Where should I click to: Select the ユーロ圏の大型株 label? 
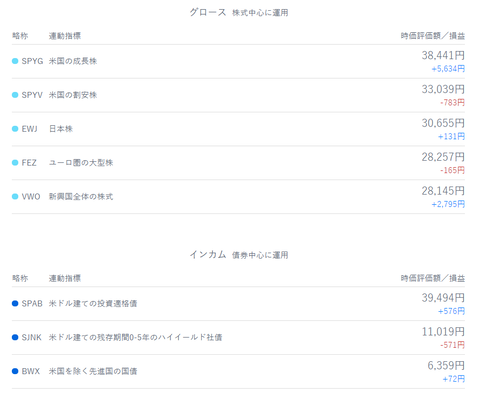click(81, 163)
